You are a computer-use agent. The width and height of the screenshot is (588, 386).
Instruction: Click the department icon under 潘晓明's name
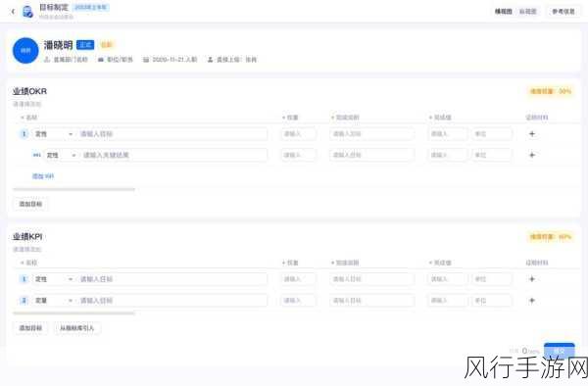click(x=47, y=60)
